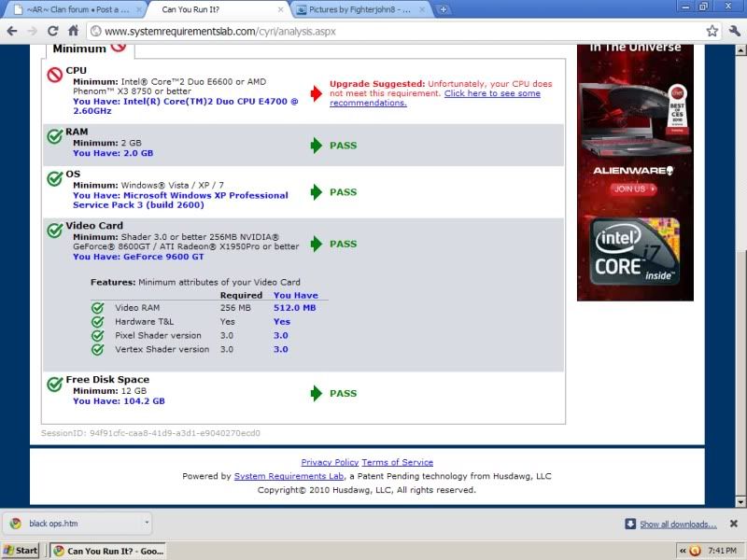Go back with the browser back arrow
This screenshot has height=560, width=747.
pyautogui.click(x=12, y=32)
